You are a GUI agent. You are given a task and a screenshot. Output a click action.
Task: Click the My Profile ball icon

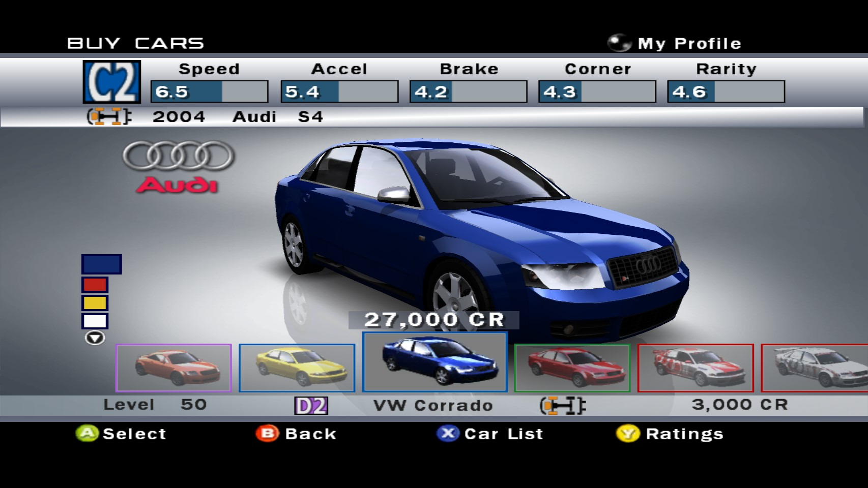point(619,43)
